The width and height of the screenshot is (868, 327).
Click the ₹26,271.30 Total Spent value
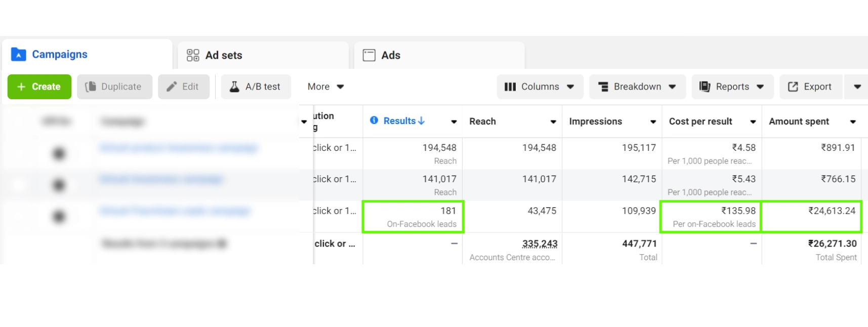(x=832, y=243)
